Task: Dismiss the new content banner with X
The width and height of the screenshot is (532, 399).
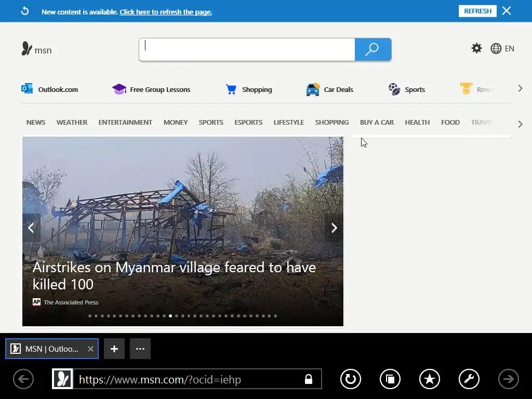Action: (507, 11)
